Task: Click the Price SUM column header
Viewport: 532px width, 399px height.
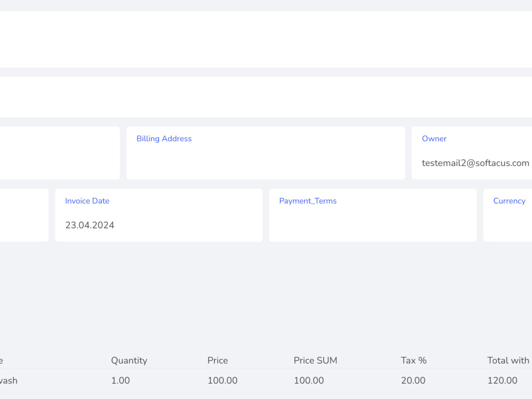Action: click(x=315, y=360)
